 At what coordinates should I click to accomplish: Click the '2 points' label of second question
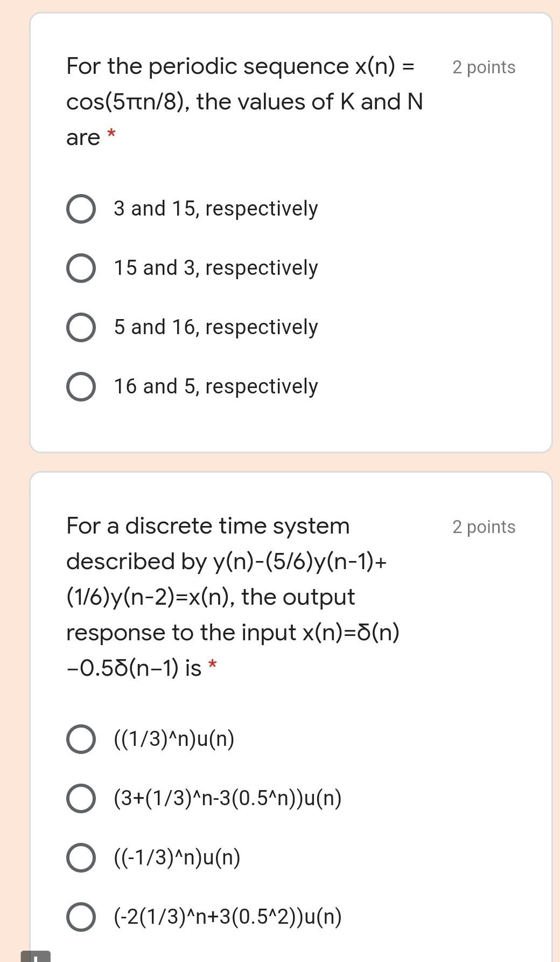(484, 527)
